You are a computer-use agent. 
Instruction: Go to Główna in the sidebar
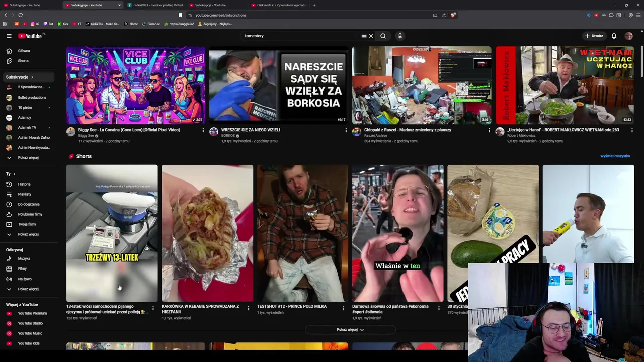[28, 51]
